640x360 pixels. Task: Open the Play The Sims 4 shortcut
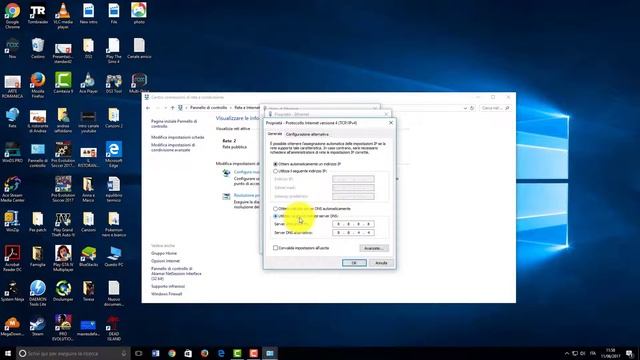tap(113, 50)
